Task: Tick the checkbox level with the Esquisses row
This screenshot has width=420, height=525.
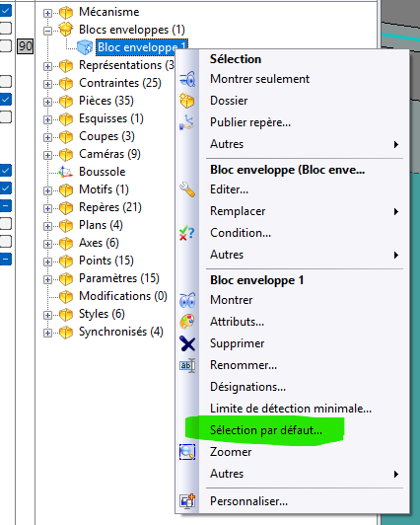Action: click(5, 116)
